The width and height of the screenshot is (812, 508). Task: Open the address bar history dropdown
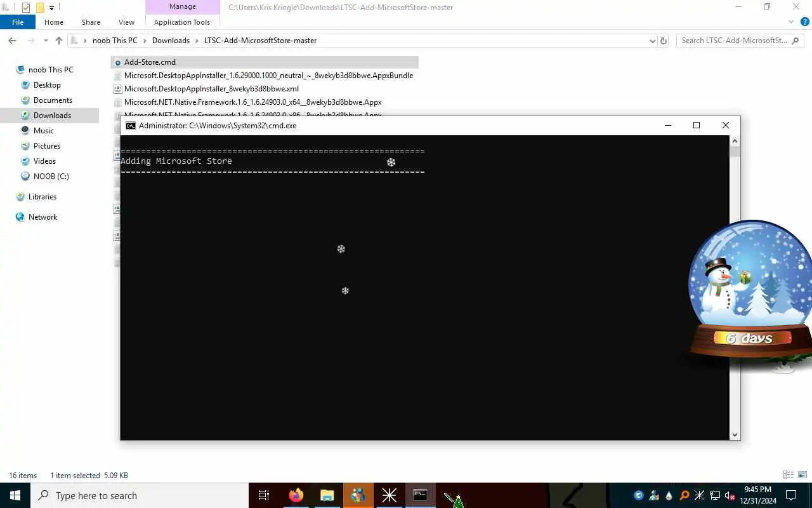click(653, 41)
